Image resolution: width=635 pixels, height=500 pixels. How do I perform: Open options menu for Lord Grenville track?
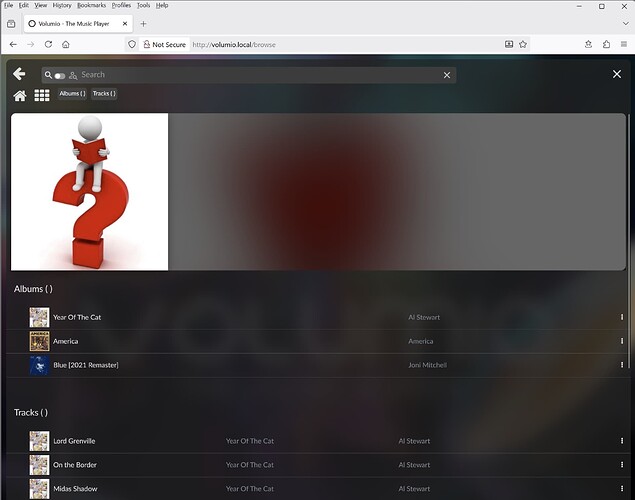(621, 440)
